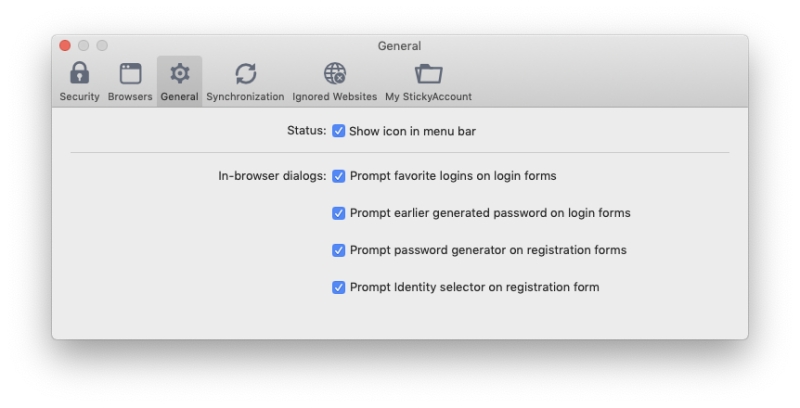Open Synchronization circular arrows icon
800x408 pixels.
coord(245,73)
